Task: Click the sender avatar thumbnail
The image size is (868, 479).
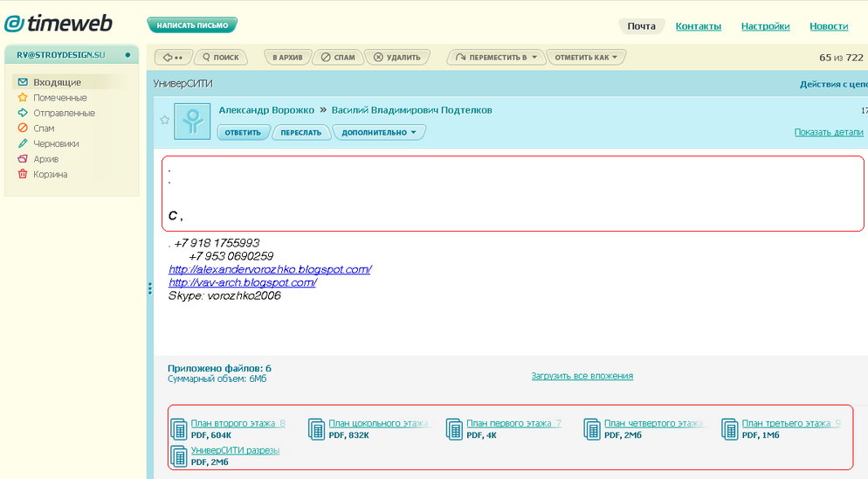Action: [x=192, y=121]
